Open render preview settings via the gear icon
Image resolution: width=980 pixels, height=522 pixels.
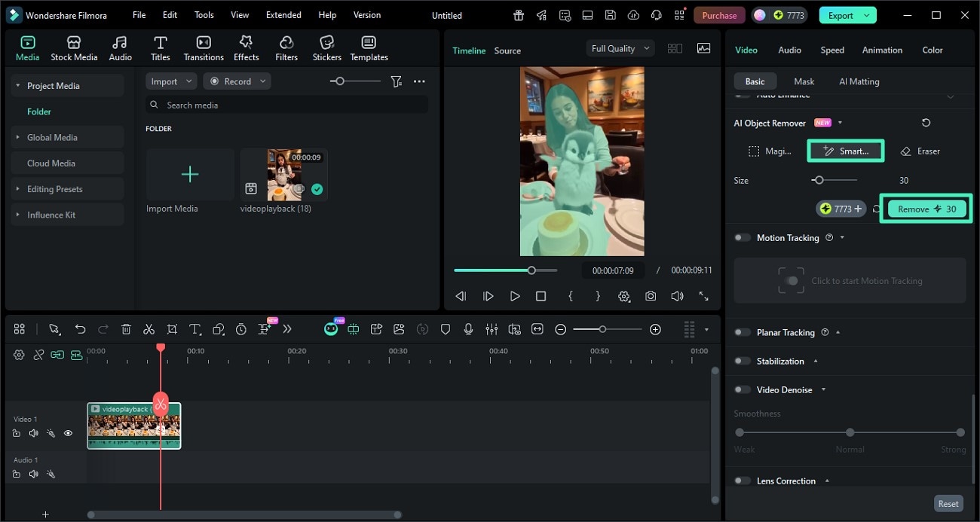624,296
